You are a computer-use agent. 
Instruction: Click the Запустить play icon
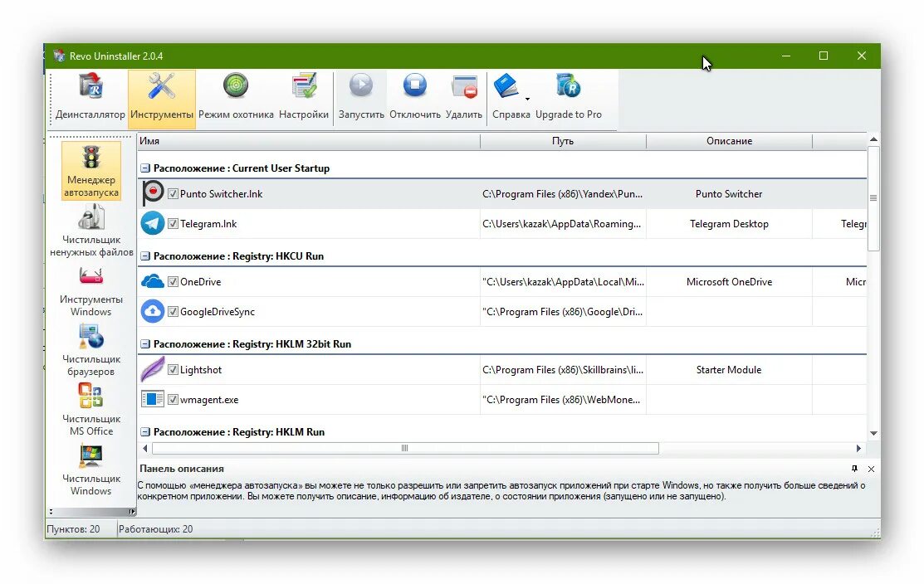pyautogui.click(x=361, y=85)
